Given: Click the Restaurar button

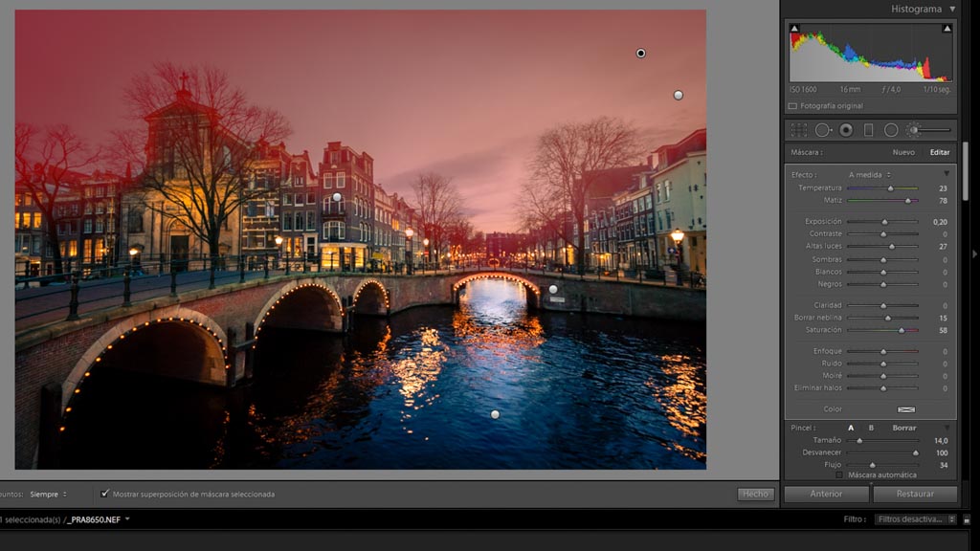Looking at the screenshot, I should pos(915,494).
